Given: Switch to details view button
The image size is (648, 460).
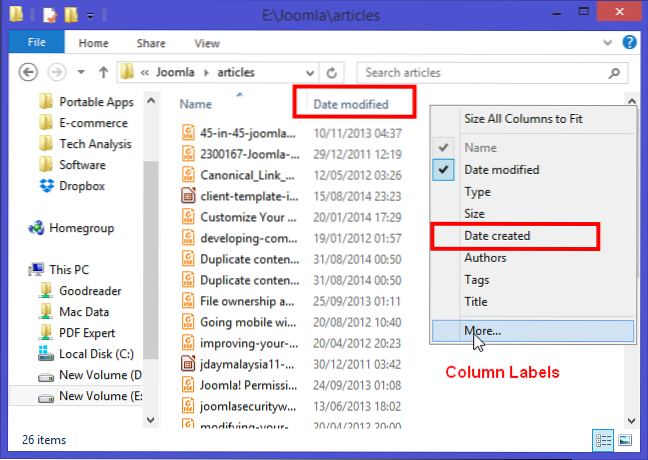Looking at the screenshot, I should [x=603, y=439].
